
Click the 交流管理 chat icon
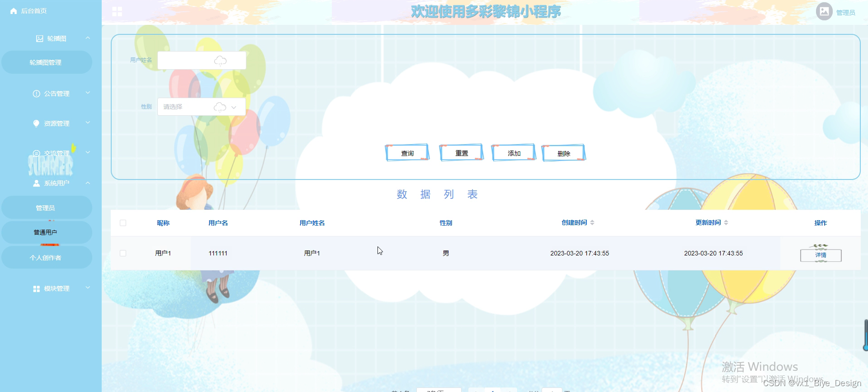tap(37, 153)
